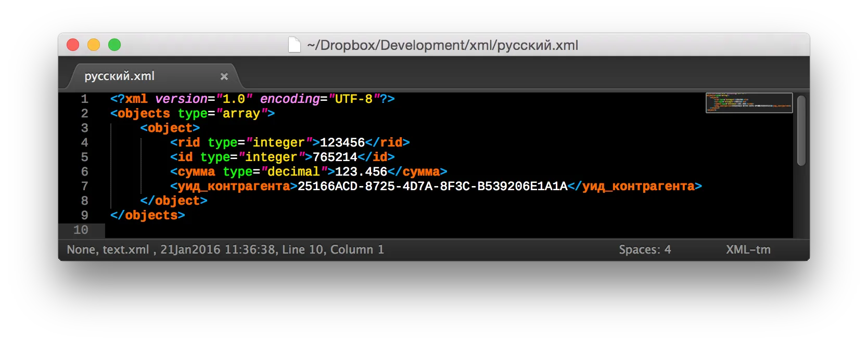
Task: Click the red close window button
Action: [x=73, y=45]
